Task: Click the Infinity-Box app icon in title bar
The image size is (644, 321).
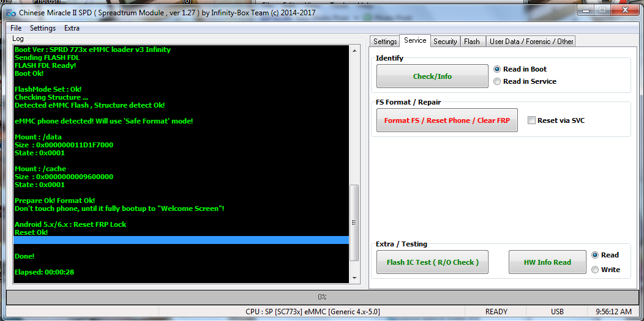Action: click(10, 13)
